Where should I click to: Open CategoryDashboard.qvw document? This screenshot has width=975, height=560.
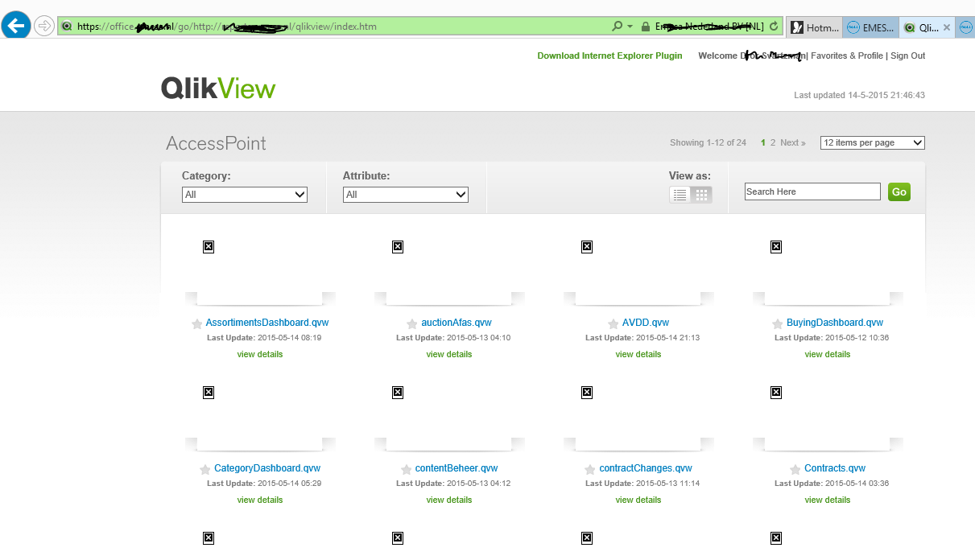(x=267, y=468)
